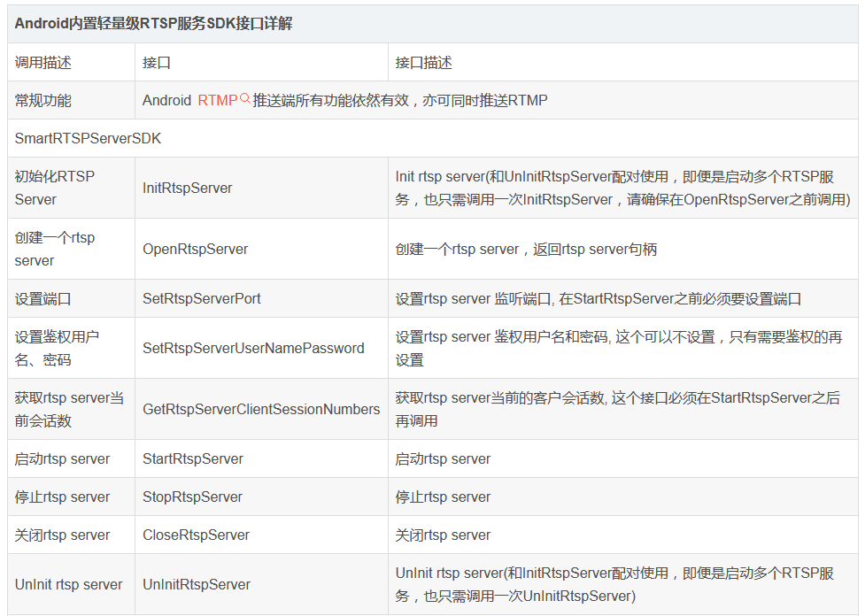Click the '设置rtsp server 鉴权用户名和密码' description
The height and width of the screenshot is (616, 865).
(x=619, y=348)
